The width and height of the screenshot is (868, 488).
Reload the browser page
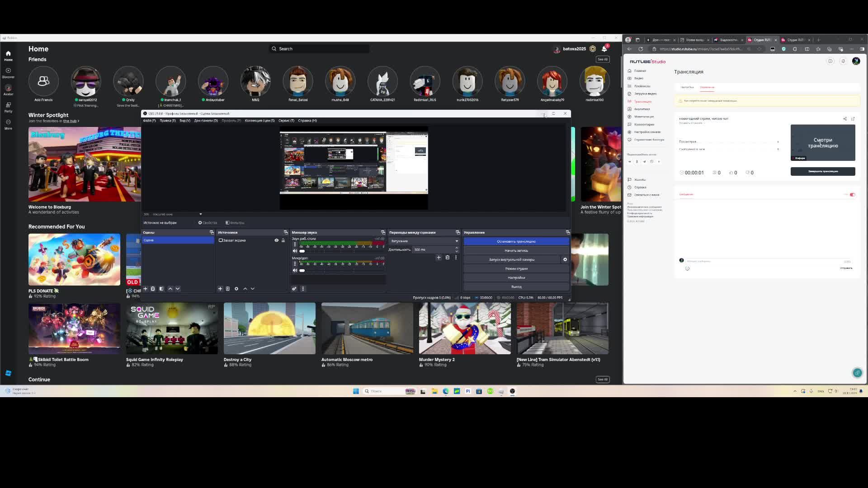641,49
